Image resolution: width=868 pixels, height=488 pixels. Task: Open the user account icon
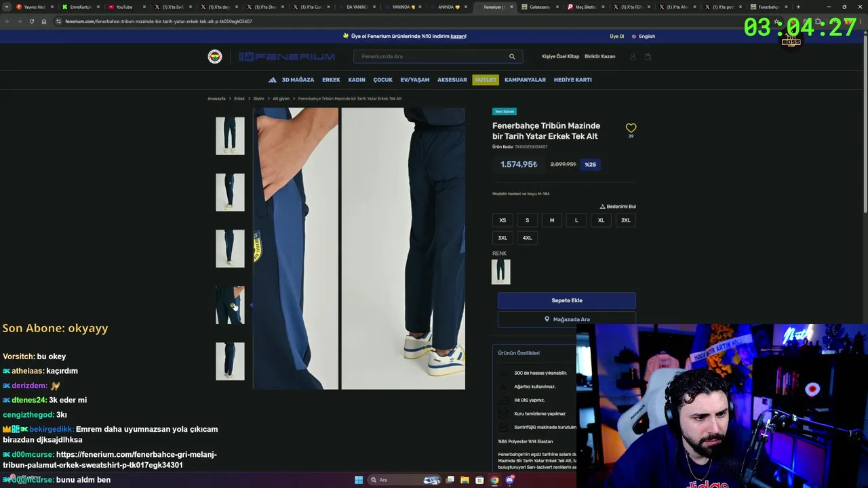[633, 56]
